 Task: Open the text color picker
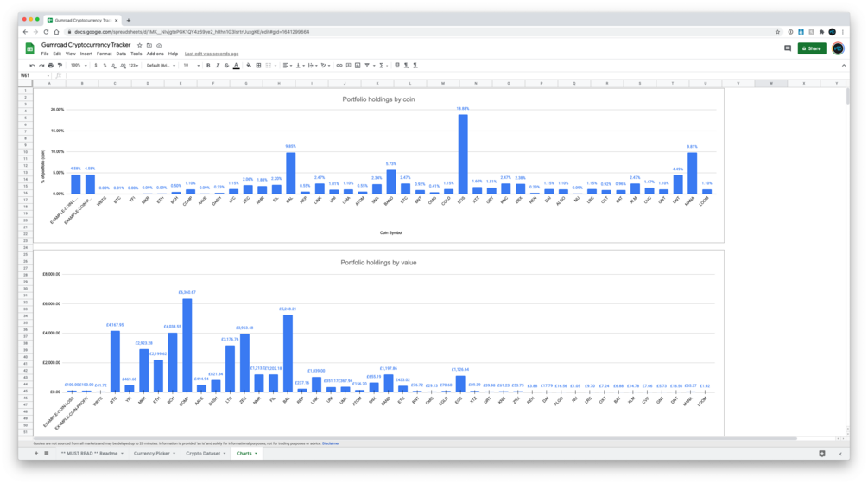pyautogui.click(x=237, y=66)
